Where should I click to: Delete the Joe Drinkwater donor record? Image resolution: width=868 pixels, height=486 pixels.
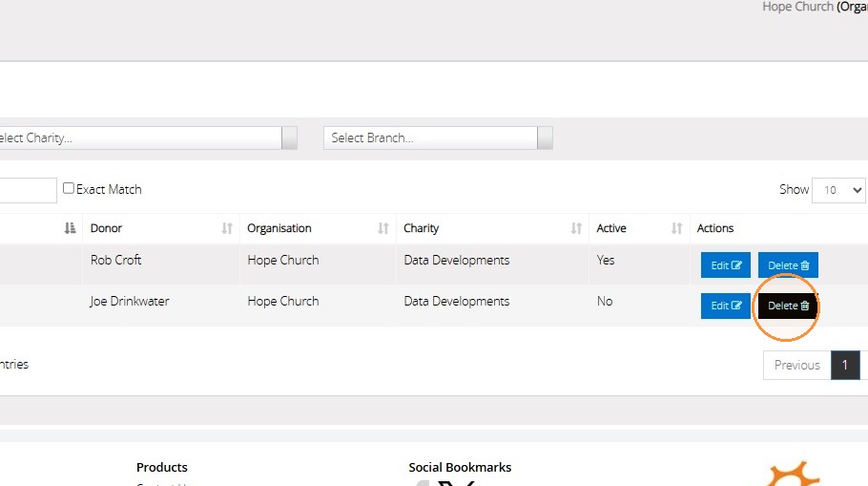click(x=788, y=306)
